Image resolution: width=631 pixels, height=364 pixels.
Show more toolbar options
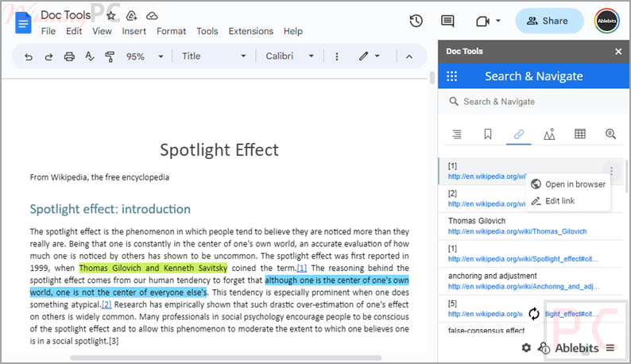(337, 56)
